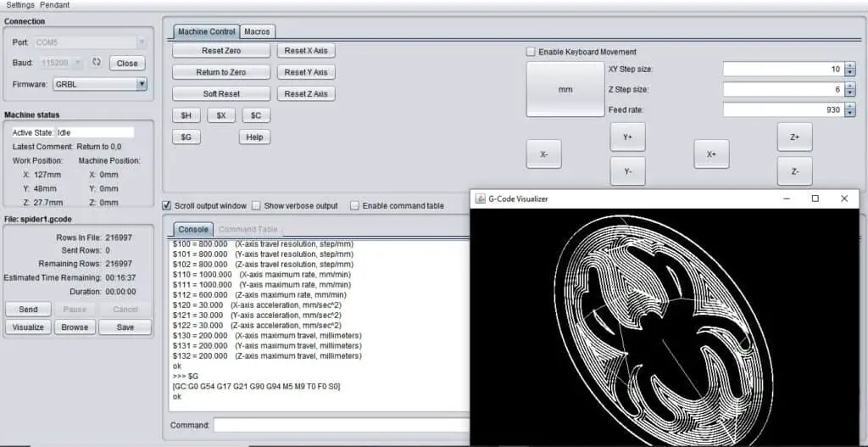
Task: Click the 'File: spider1.gcode' label
Action: coord(38,219)
